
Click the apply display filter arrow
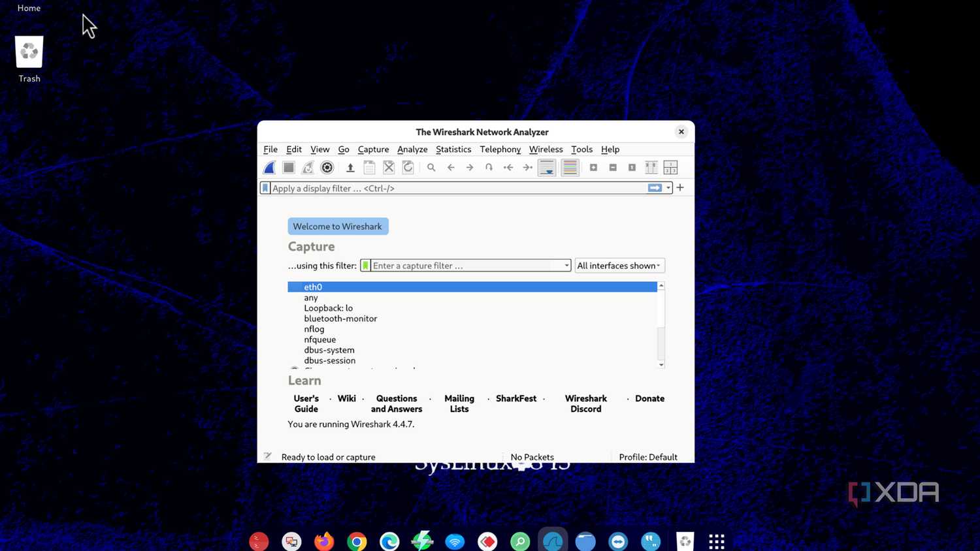(655, 188)
